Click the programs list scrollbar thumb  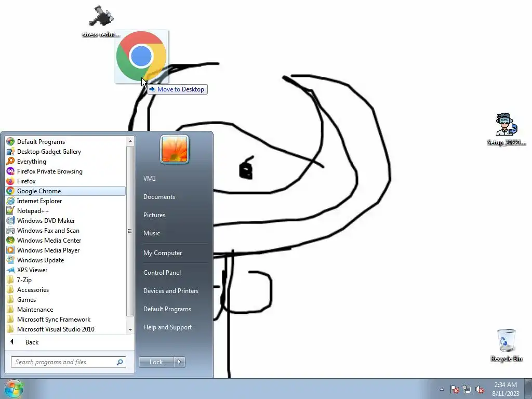130,231
